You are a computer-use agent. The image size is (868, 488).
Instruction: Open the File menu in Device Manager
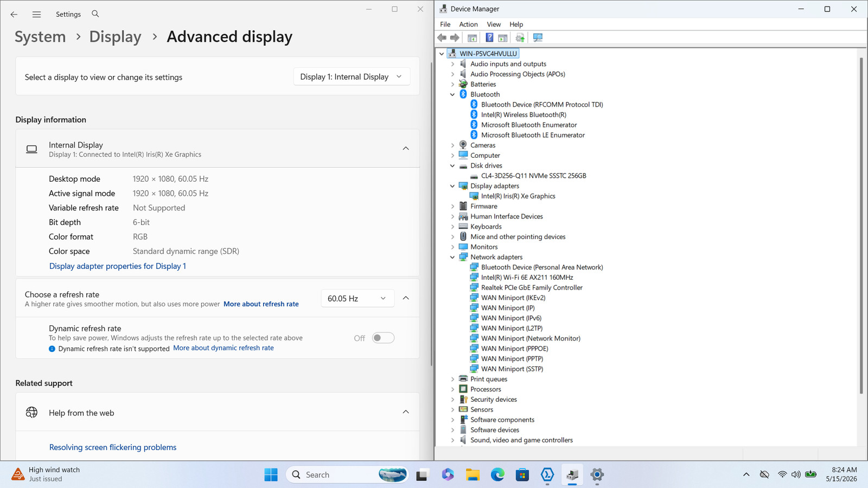tap(445, 24)
